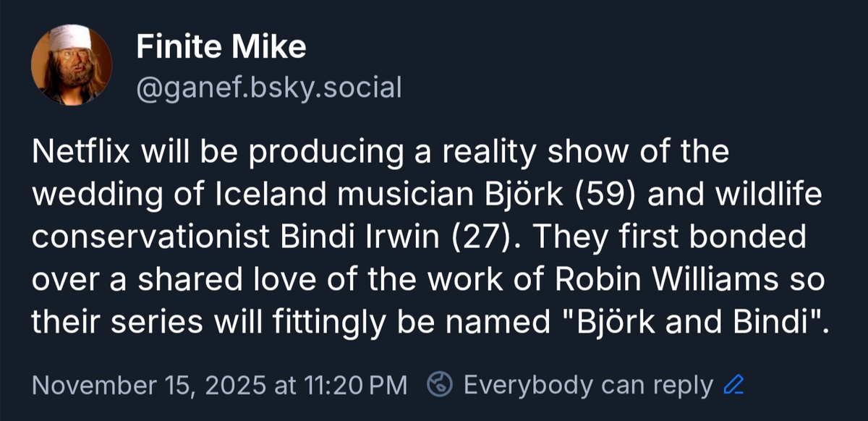The height and width of the screenshot is (421, 868).
Task: Open the circular profile picture thumbnail
Action: 71,65
